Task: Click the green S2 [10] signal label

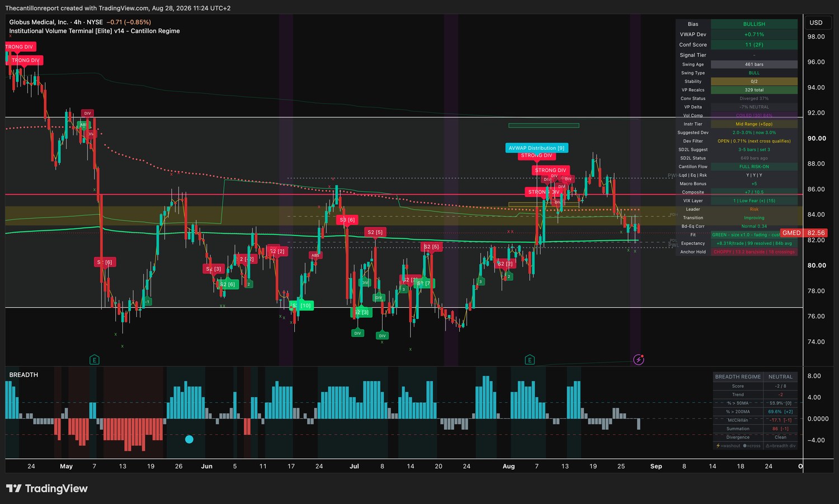Action: coord(301,305)
